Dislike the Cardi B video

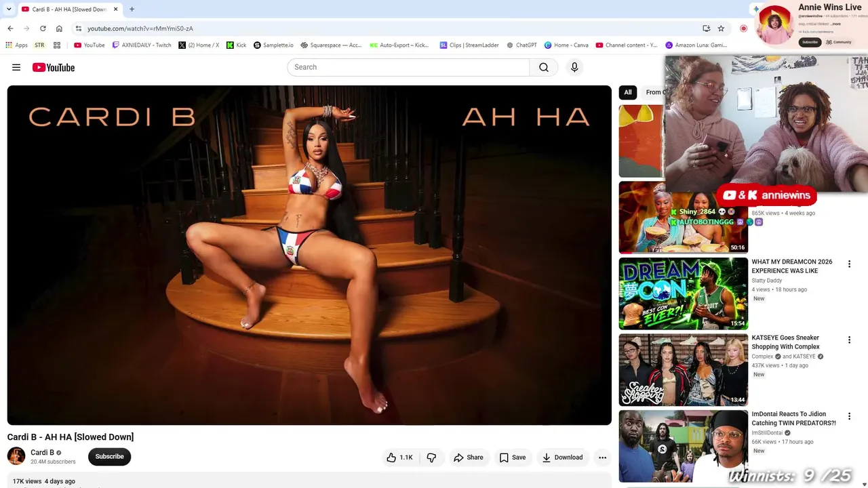tap(431, 457)
